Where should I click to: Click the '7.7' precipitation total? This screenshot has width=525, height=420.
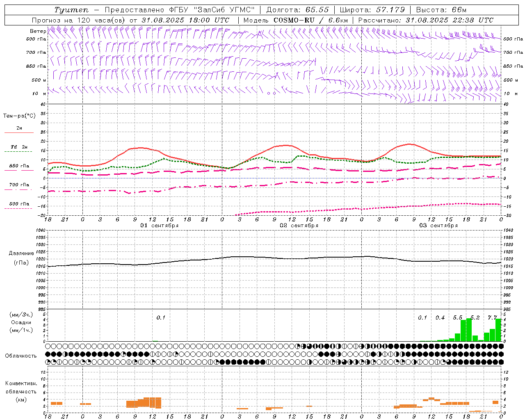pos(492,318)
